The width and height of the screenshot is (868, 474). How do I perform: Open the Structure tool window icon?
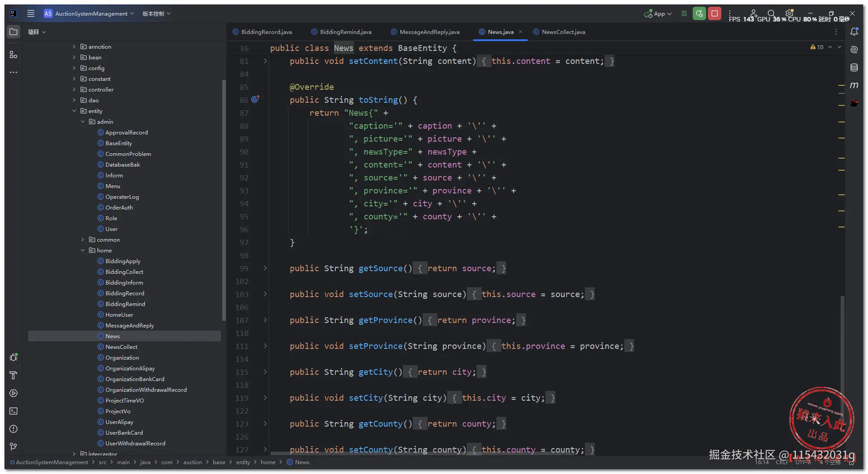pyautogui.click(x=13, y=55)
